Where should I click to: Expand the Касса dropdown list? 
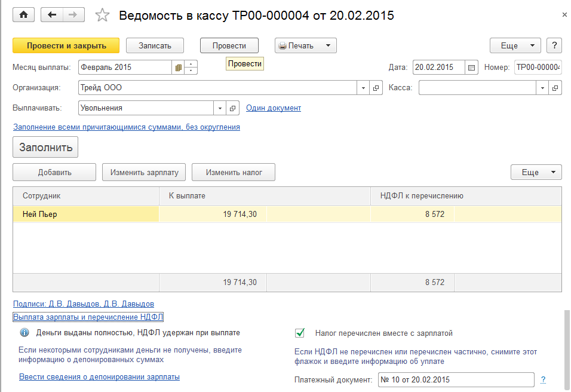542,88
